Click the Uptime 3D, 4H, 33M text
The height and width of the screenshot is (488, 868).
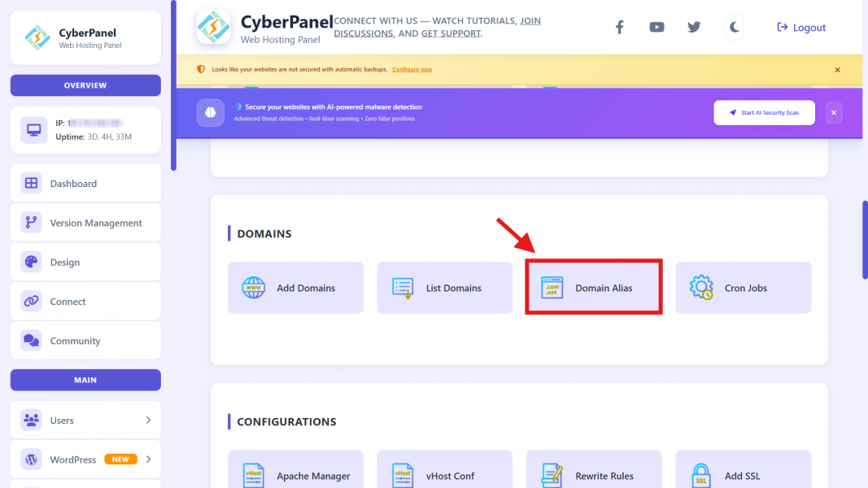pos(94,137)
